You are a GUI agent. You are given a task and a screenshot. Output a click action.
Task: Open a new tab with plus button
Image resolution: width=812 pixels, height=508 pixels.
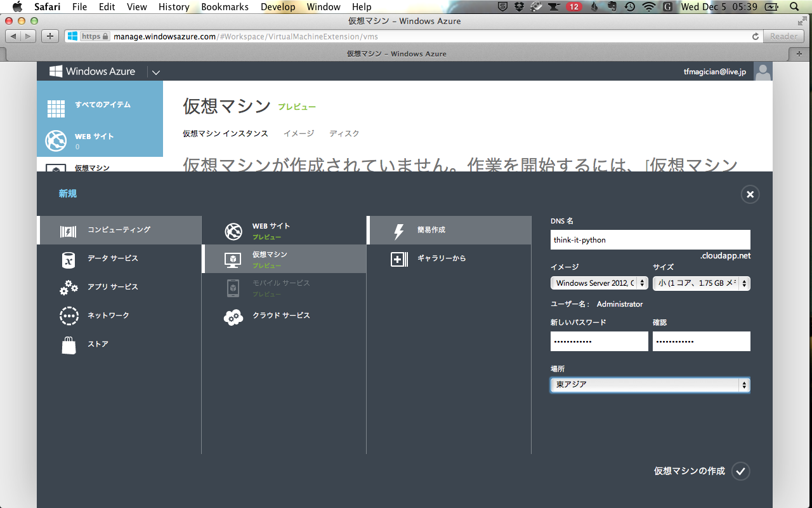click(799, 53)
